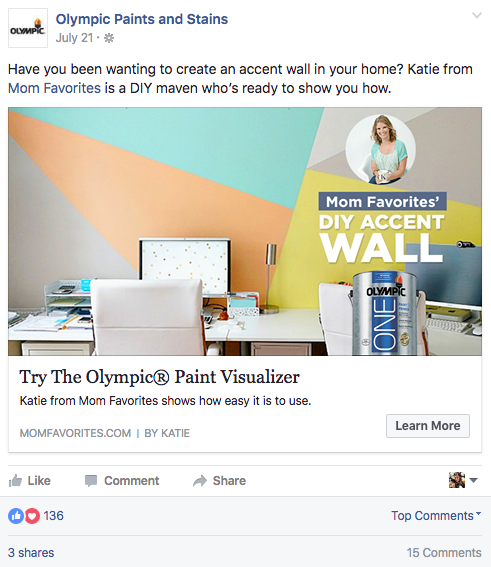Click the July 21 post timestamp
The image size is (491, 567).
[74, 38]
